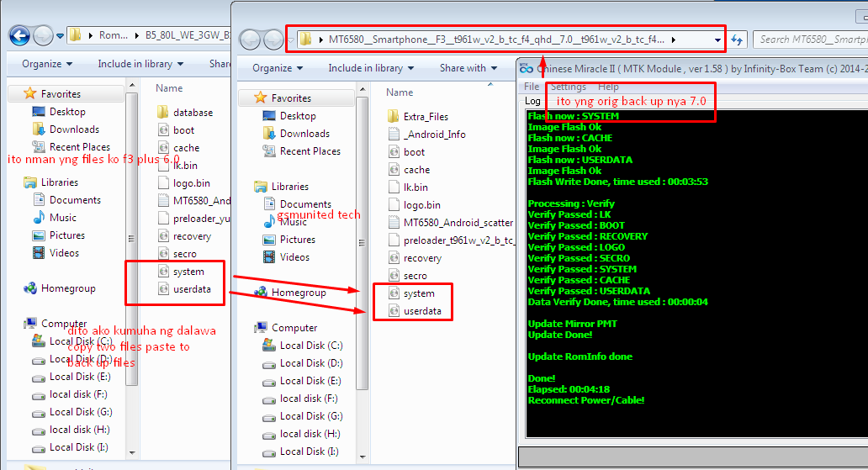Select cache file in left Explorer list

[179, 148]
